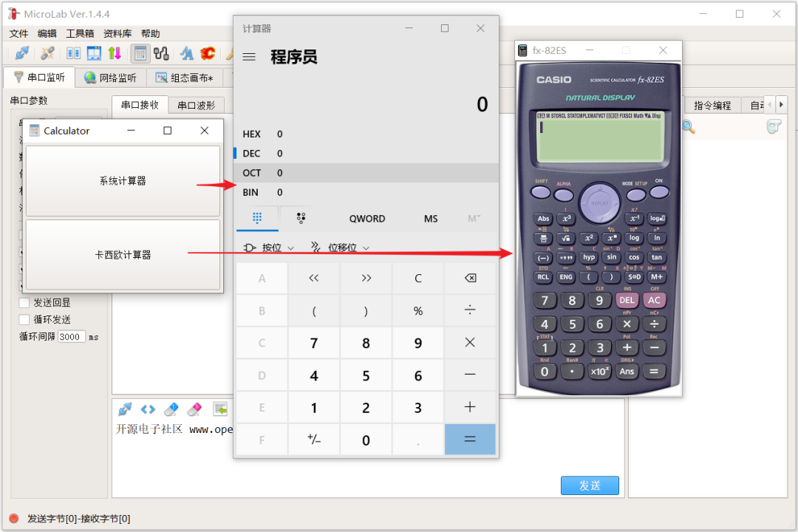This screenshot has height=532, width=798.
Task: Select the HEX base row in the programmer calculator
Action: [296, 134]
